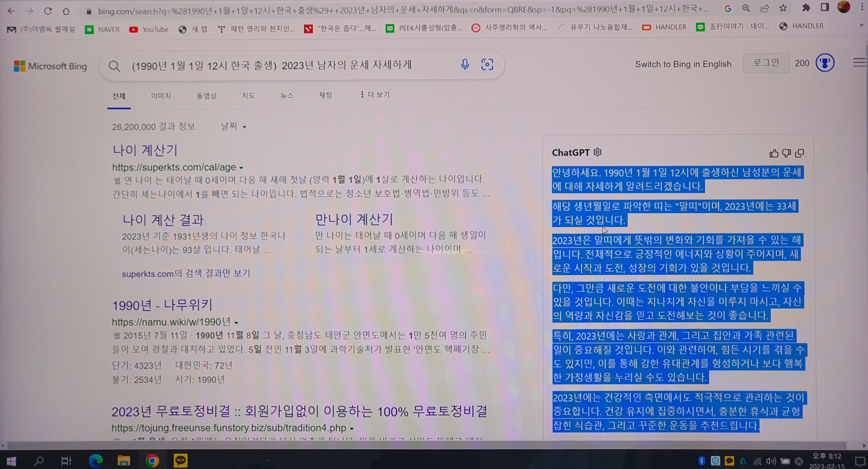Open the extensions puzzle icon

[x=806, y=7]
